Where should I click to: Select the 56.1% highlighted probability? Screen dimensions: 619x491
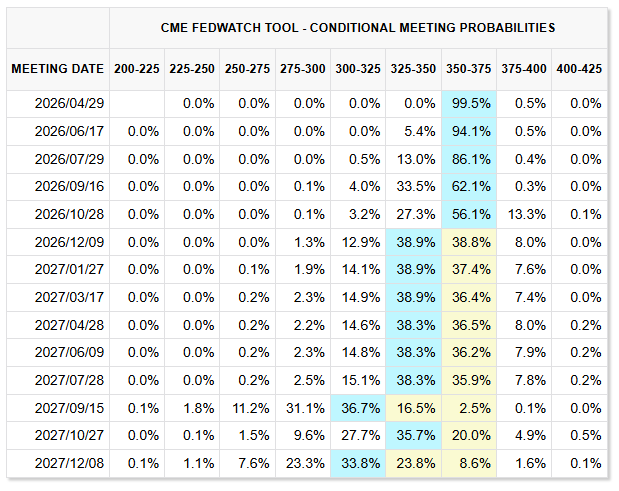(x=467, y=214)
